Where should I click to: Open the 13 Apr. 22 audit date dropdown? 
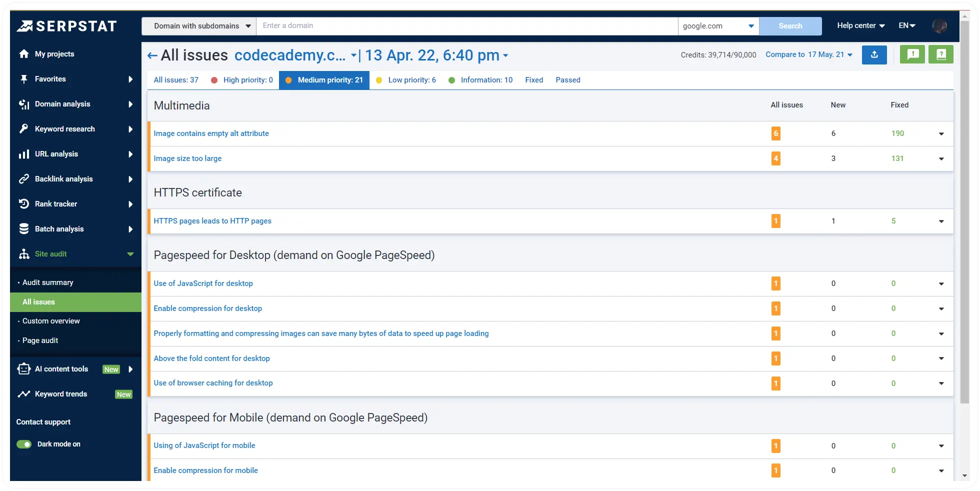pos(436,55)
